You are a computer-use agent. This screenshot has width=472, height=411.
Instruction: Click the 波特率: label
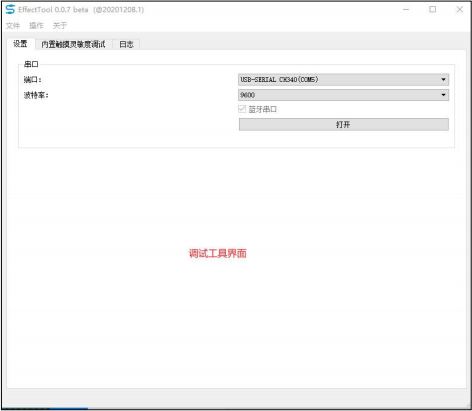(36, 95)
